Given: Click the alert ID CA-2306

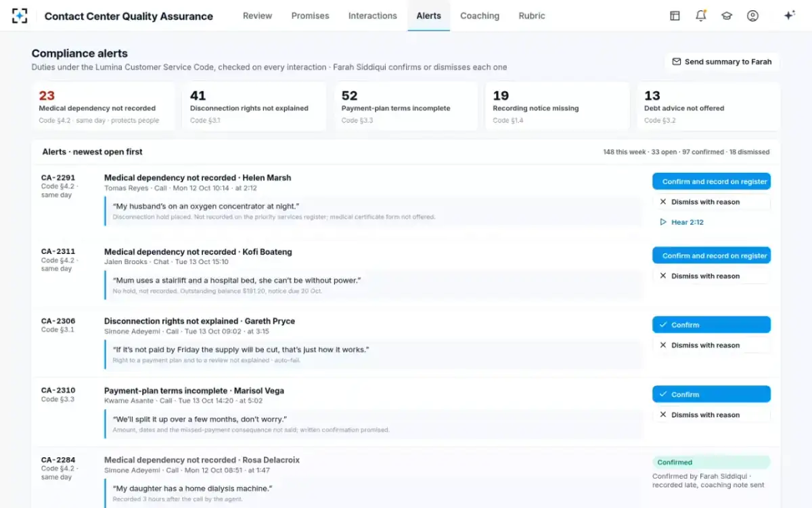Looking at the screenshot, I should pyautogui.click(x=58, y=321).
